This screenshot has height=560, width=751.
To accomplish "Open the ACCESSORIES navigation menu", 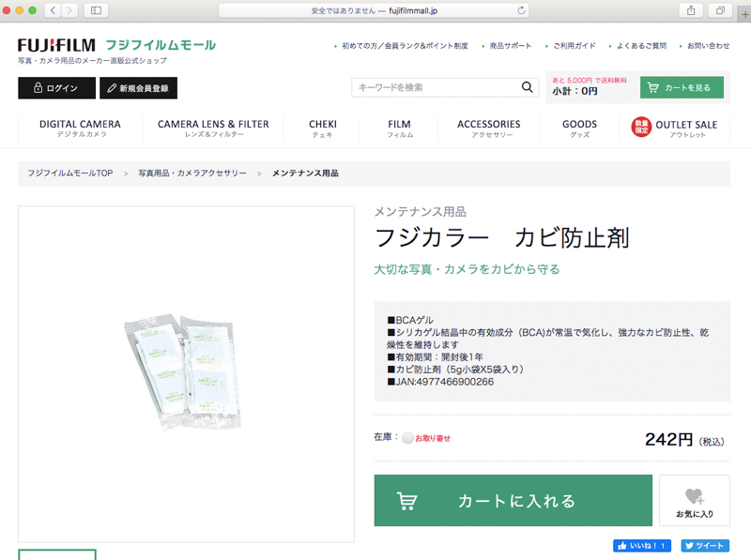I will click(x=489, y=128).
